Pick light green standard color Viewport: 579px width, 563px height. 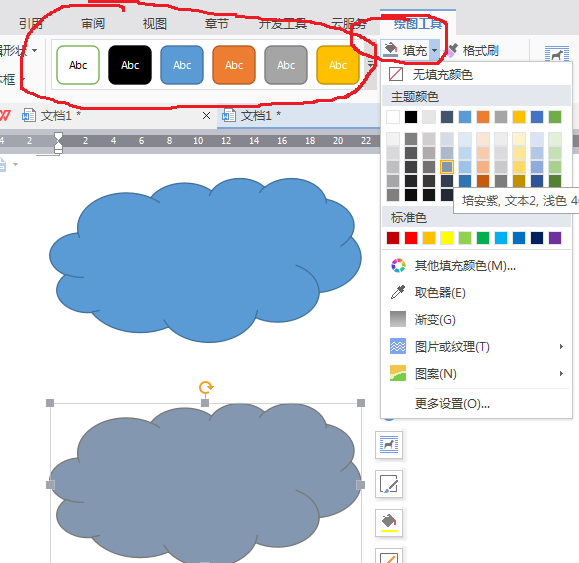465,238
